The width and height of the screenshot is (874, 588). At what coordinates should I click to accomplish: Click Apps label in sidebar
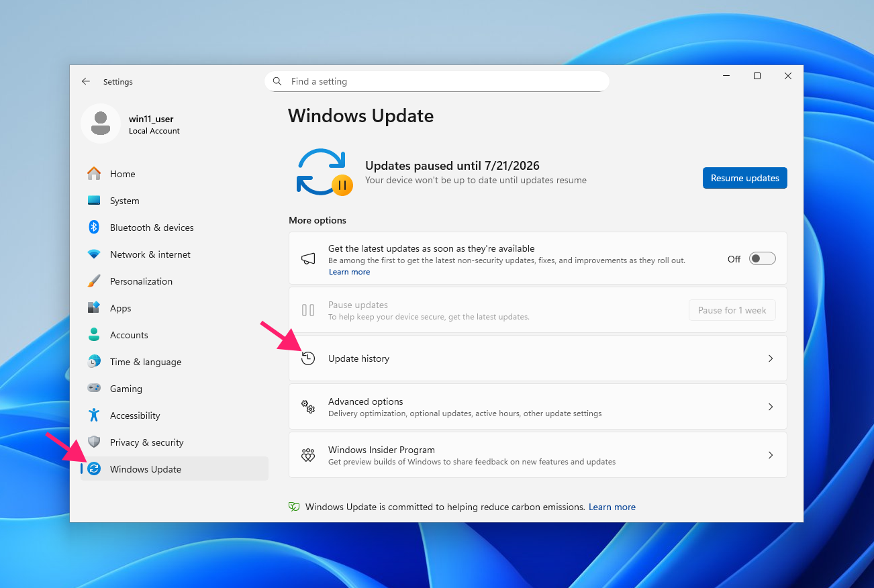(x=121, y=308)
